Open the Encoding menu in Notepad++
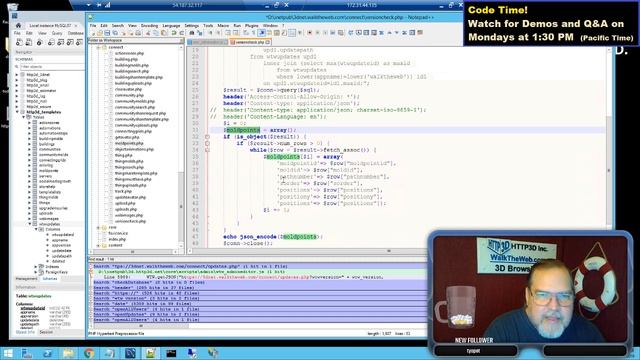Viewport: 640px width, 360px height. coord(149,25)
